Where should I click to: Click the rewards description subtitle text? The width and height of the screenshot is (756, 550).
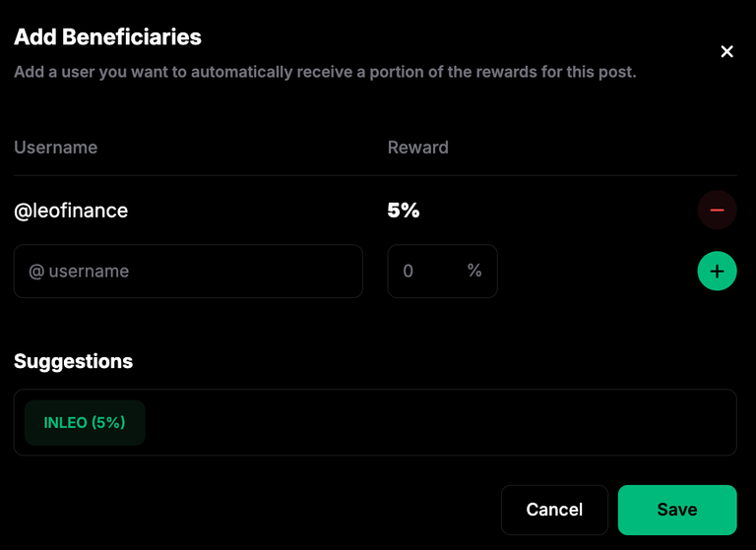point(325,72)
